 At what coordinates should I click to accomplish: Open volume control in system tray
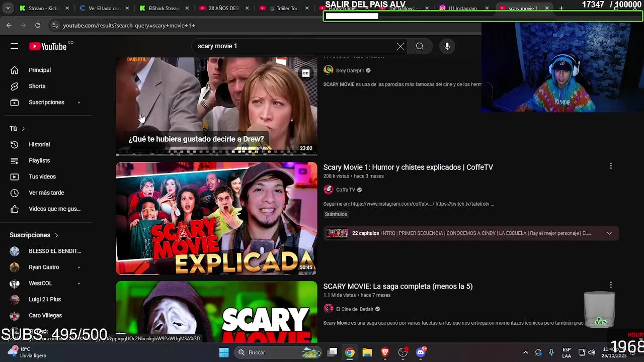point(591,352)
